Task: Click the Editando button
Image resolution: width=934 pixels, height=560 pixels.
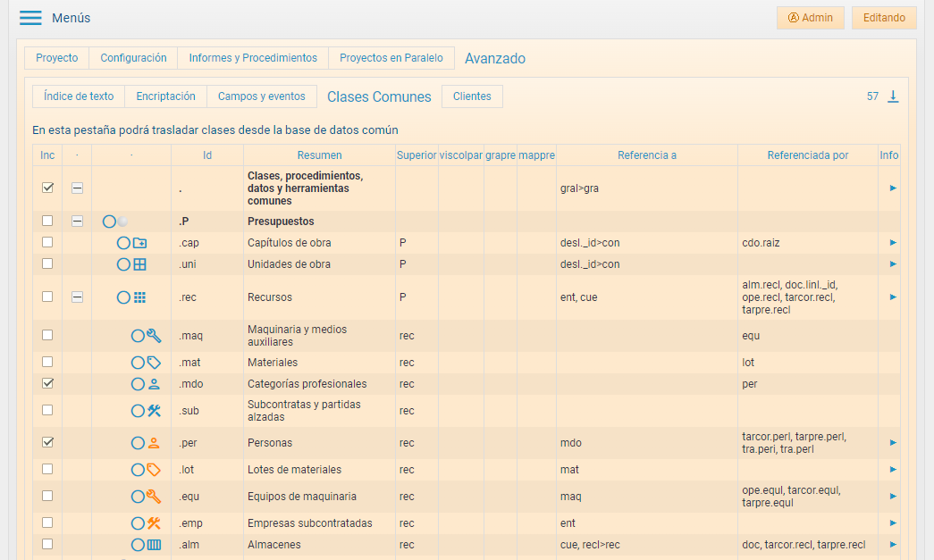Action: [x=883, y=18]
